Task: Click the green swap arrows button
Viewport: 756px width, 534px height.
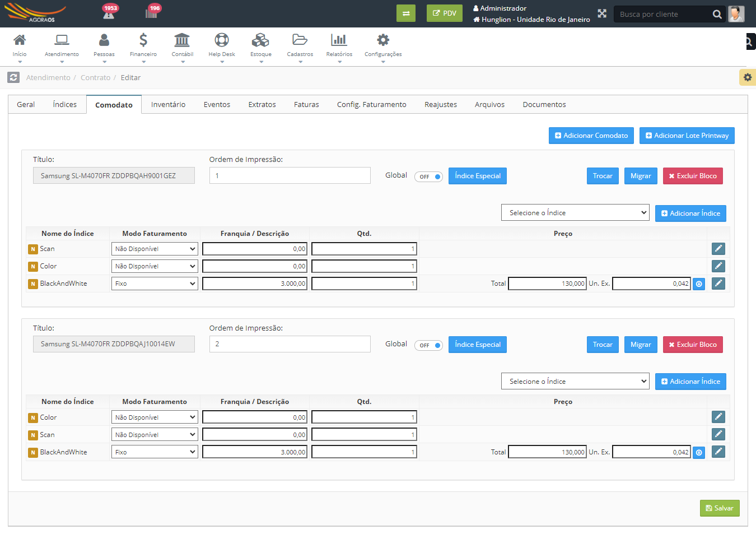Action: tap(406, 13)
